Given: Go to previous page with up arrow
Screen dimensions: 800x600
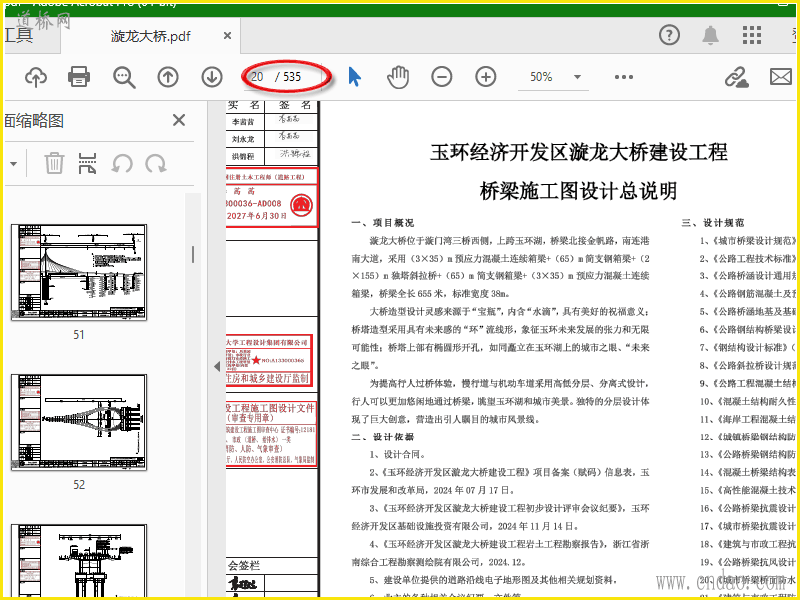Looking at the screenshot, I should click(168, 78).
